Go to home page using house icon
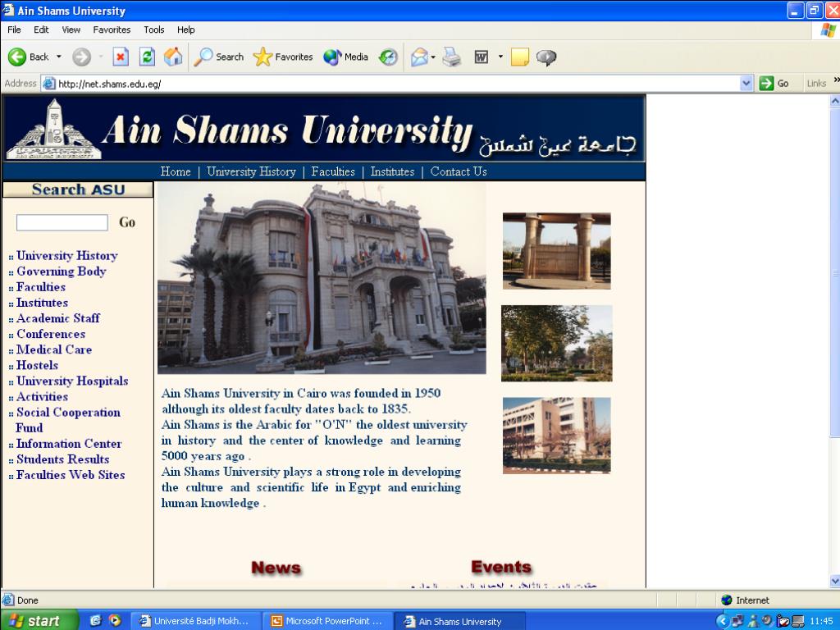Image resolution: width=840 pixels, height=630 pixels. click(173, 57)
